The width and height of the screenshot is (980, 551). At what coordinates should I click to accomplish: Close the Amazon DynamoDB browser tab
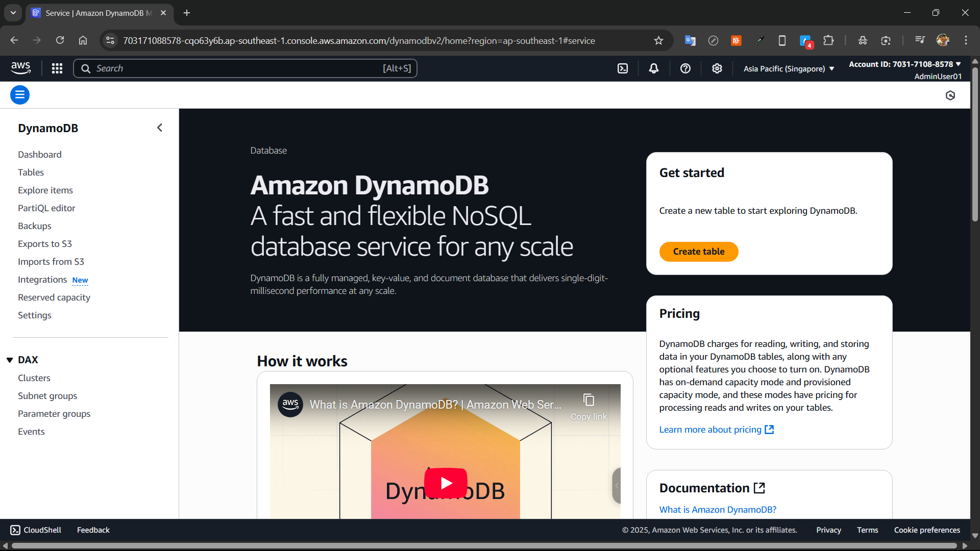point(163,13)
